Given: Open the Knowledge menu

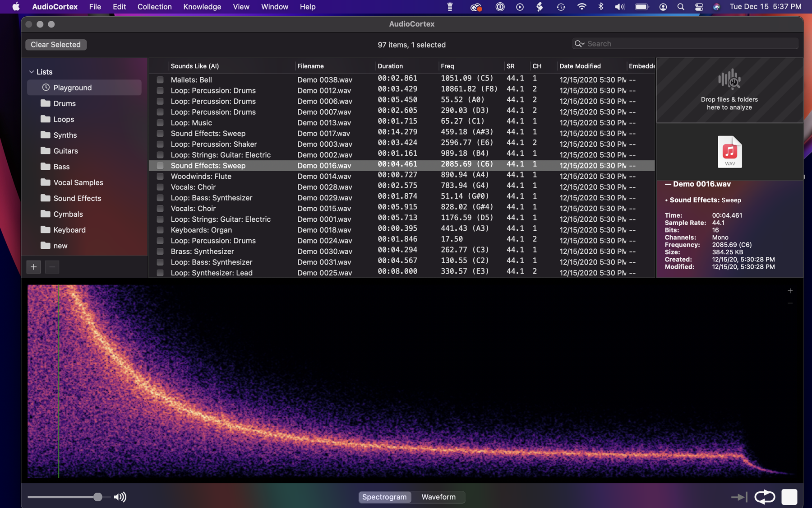Looking at the screenshot, I should [x=202, y=7].
